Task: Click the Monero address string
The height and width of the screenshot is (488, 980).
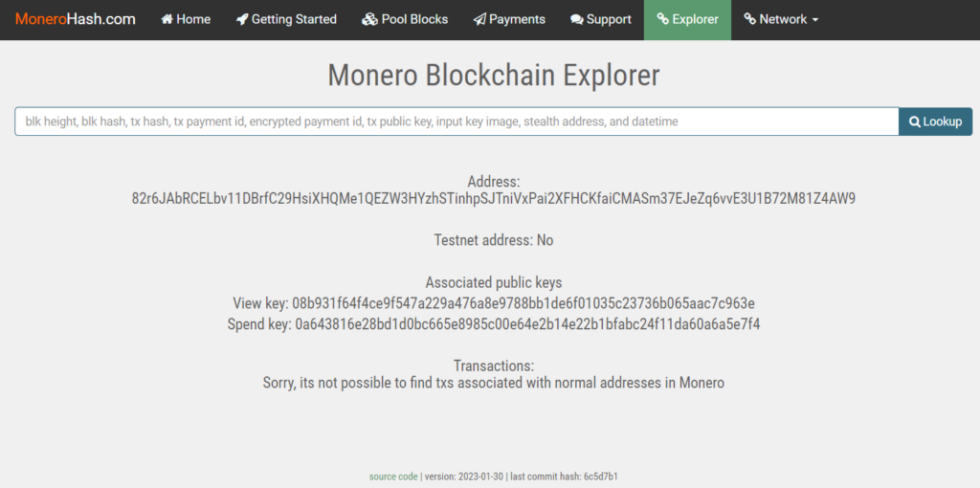Action: 493,199
